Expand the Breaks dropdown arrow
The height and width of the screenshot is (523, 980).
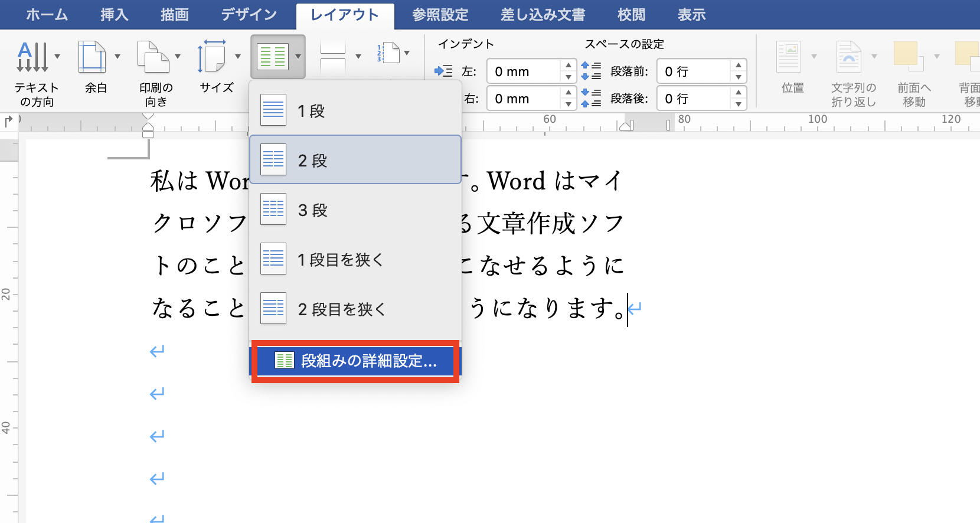coord(358,57)
